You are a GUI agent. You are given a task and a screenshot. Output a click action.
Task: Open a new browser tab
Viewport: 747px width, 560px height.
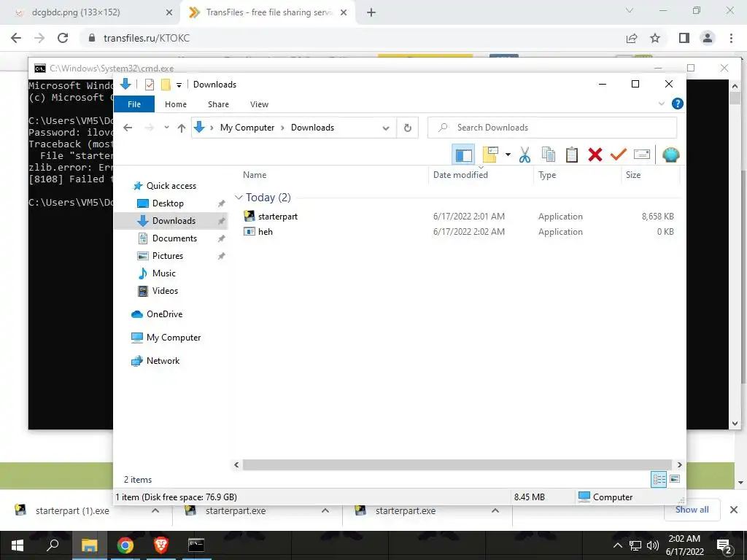coord(371,13)
